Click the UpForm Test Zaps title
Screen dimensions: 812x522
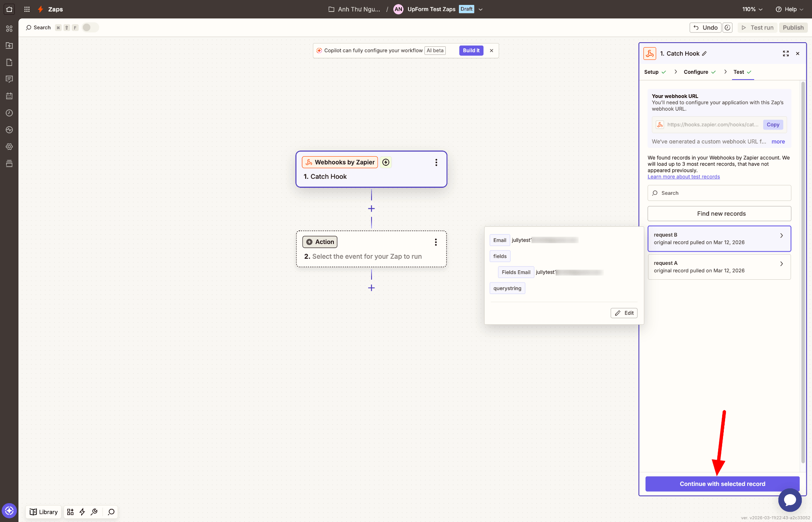click(x=431, y=9)
